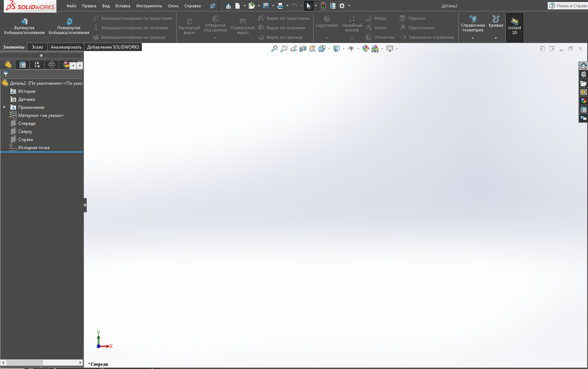Click Previous View icon

tap(293, 49)
